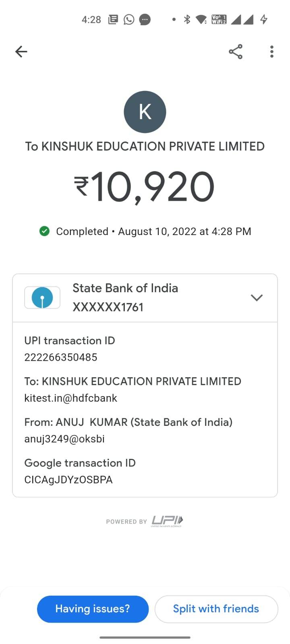290x644 pixels.
Task: Tap the WhatsApp notification icon
Action: coord(129,19)
